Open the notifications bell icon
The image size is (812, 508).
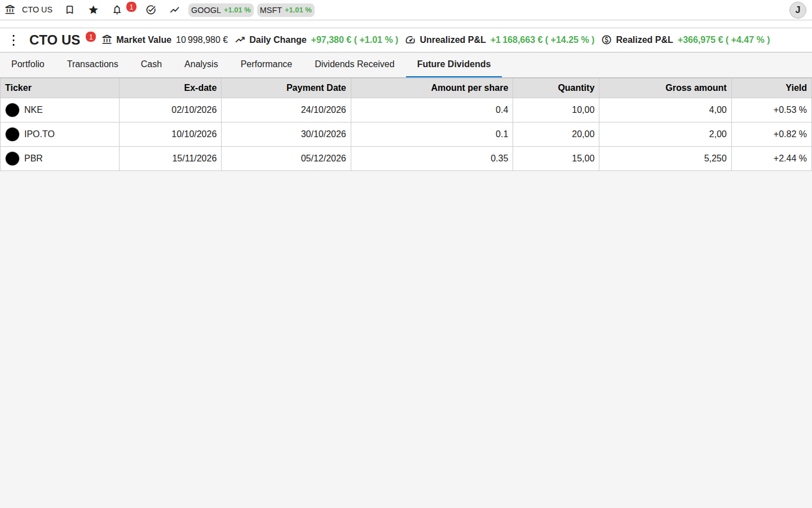[x=117, y=10]
